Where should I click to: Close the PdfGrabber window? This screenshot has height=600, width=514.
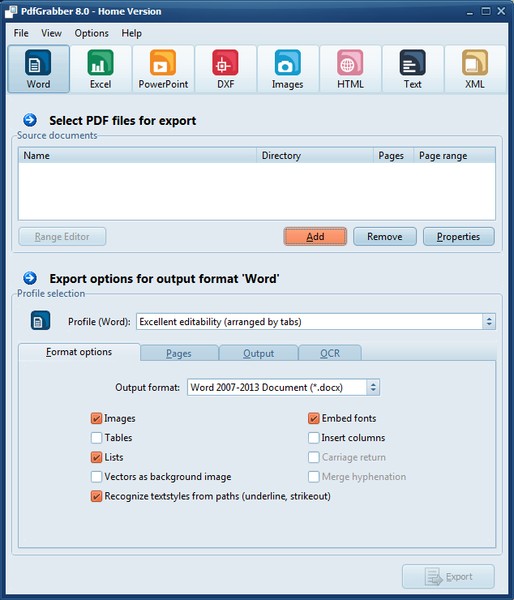point(501,11)
